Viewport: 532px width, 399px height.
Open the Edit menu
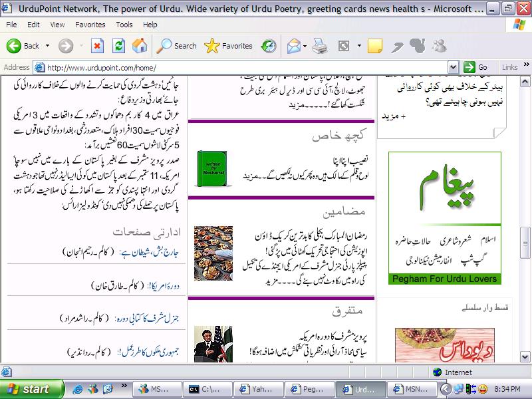(33, 25)
